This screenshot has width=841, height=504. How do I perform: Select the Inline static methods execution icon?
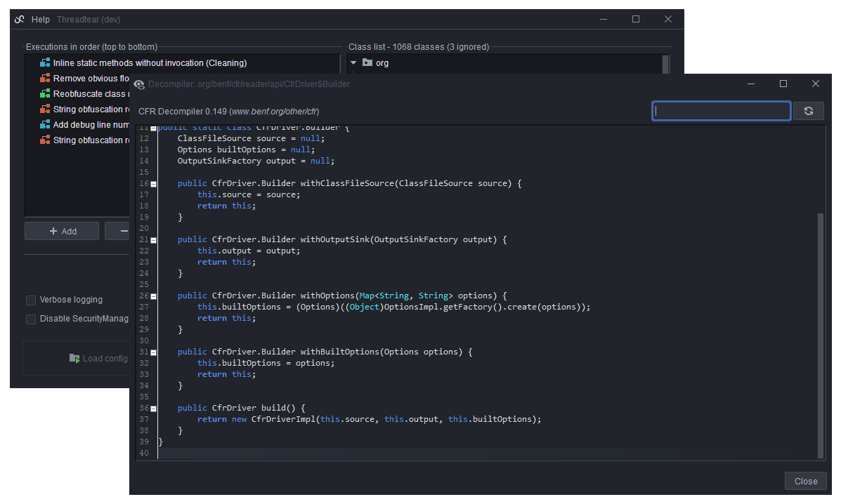click(44, 62)
